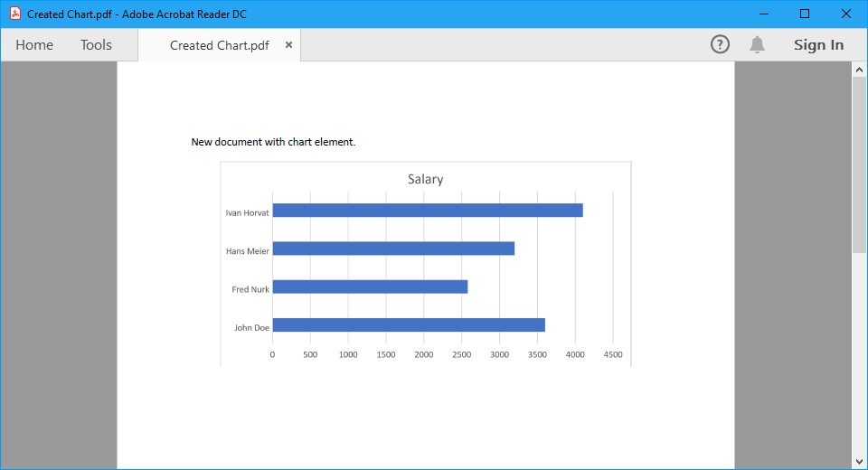Image resolution: width=868 pixels, height=470 pixels.
Task: Minimize the Acrobat Reader window
Action: (764, 14)
